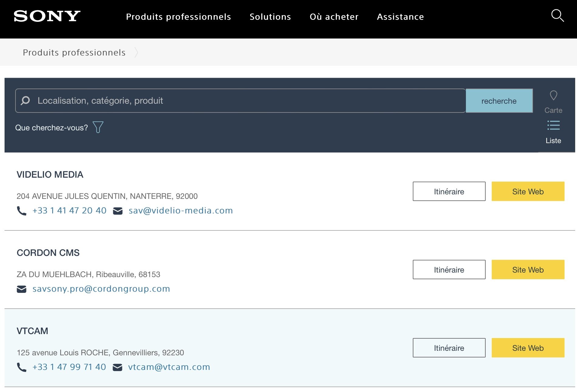Click the phone icon for VIDELIO MEDIA
The height and width of the screenshot is (392, 577).
(22, 211)
